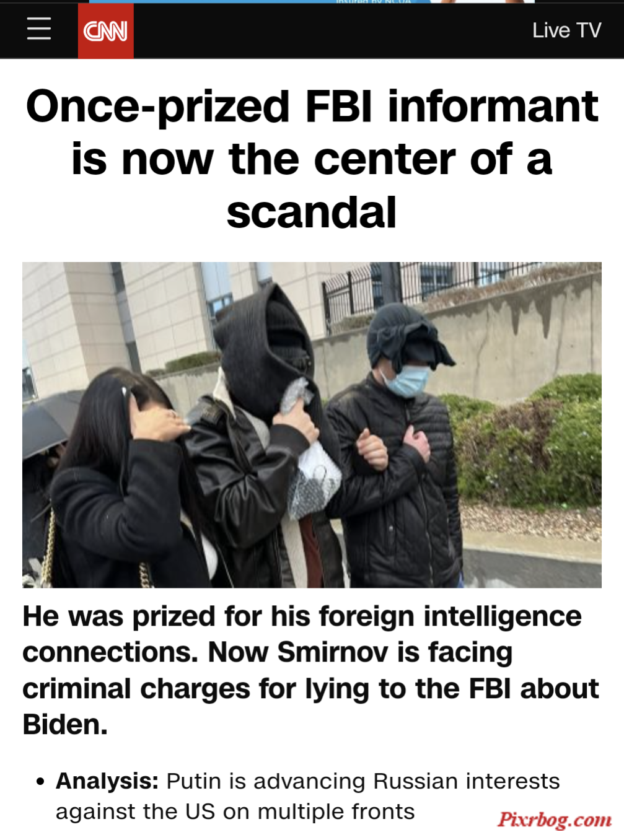624x840 pixels.
Task: Click the bold 'Analysis:' label
Action: 107,781
